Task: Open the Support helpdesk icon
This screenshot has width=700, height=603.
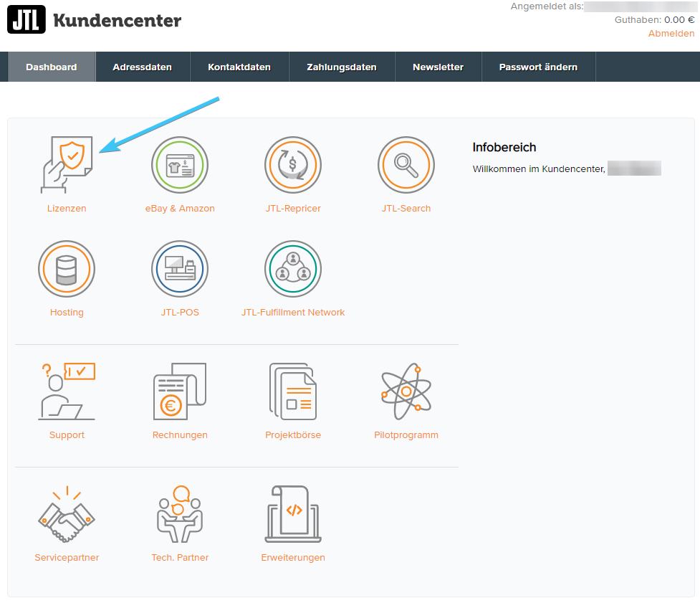Action: [67, 391]
